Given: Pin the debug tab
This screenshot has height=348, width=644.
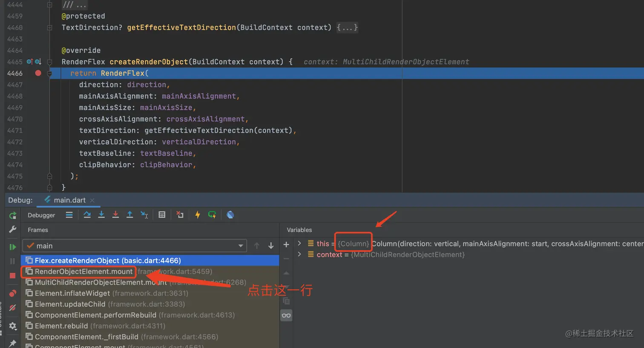Looking at the screenshot, I should point(13,343).
